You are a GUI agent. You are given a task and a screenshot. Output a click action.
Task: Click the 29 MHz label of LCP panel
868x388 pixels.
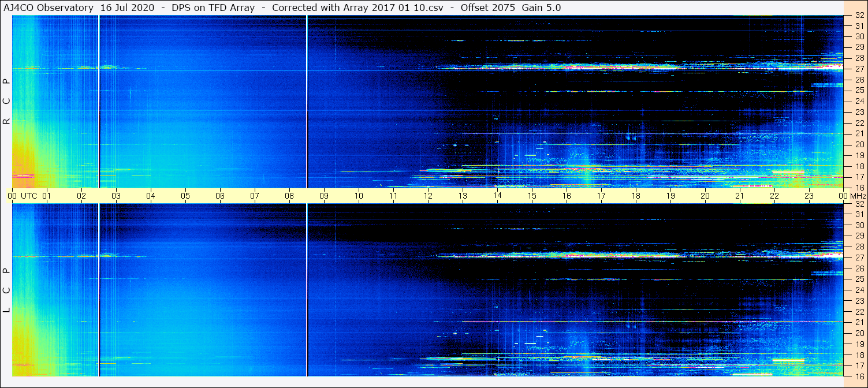(859, 236)
